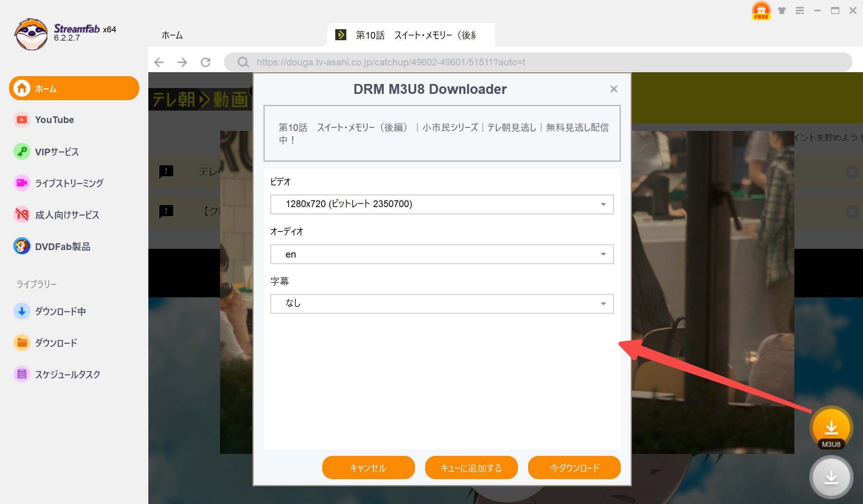Close the DRM M3U8 Downloader dialog
863x504 pixels.
click(614, 89)
